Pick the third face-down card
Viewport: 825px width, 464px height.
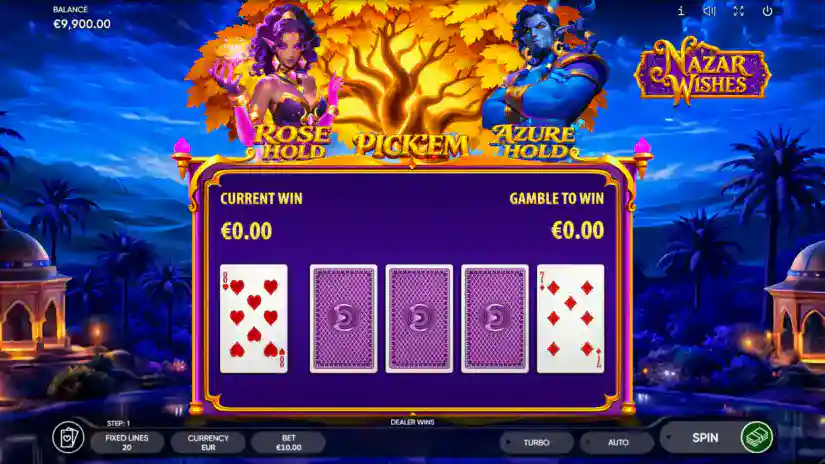(495, 319)
